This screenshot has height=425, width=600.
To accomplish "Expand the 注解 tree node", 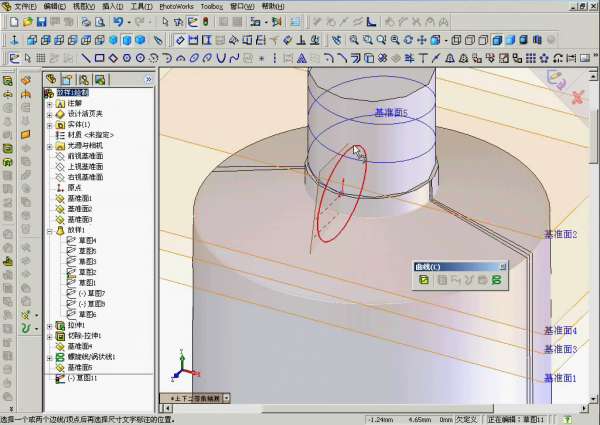I will (x=49, y=103).
